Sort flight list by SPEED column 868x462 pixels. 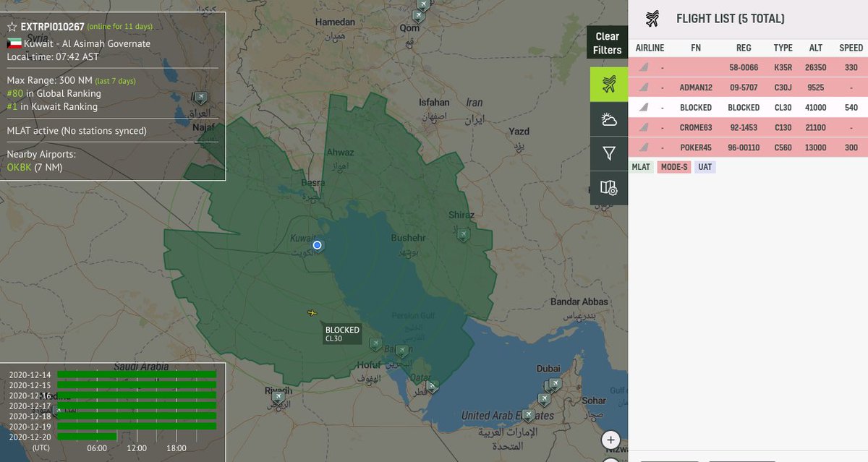tap(851, 48)
